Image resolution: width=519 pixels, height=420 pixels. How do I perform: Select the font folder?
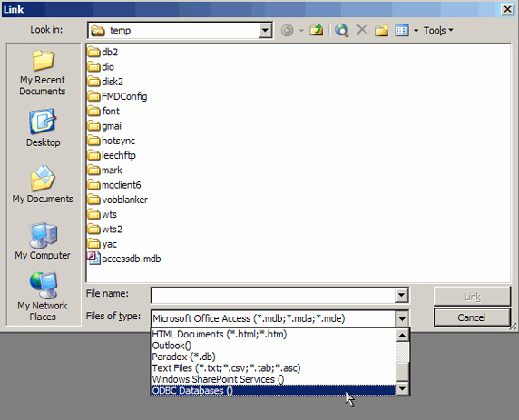[103, 111]
